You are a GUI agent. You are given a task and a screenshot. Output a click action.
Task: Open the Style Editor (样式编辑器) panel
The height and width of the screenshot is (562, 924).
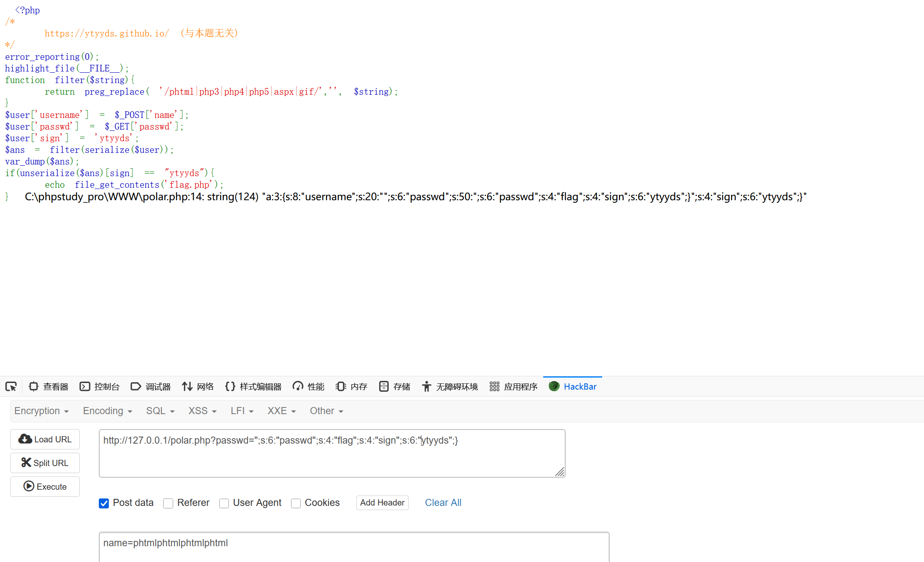click(x=253, y=387)
